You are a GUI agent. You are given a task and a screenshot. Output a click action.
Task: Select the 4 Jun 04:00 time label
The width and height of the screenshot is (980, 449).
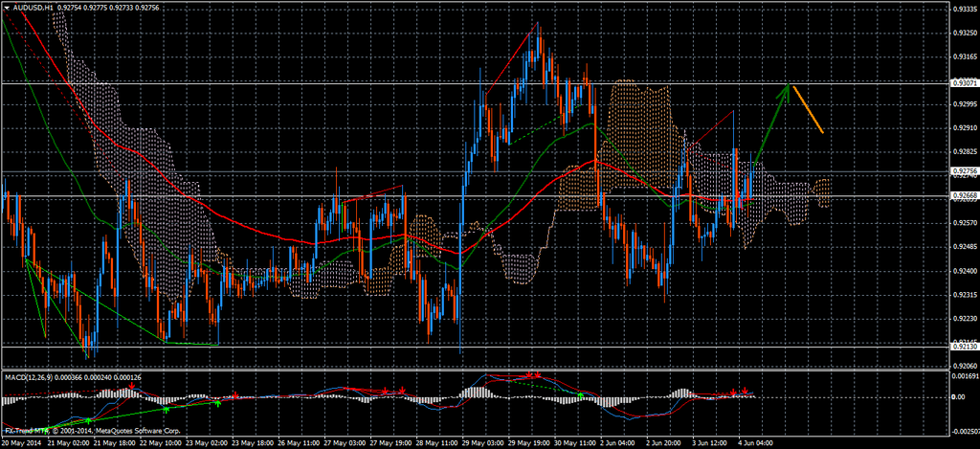point(755,443)
